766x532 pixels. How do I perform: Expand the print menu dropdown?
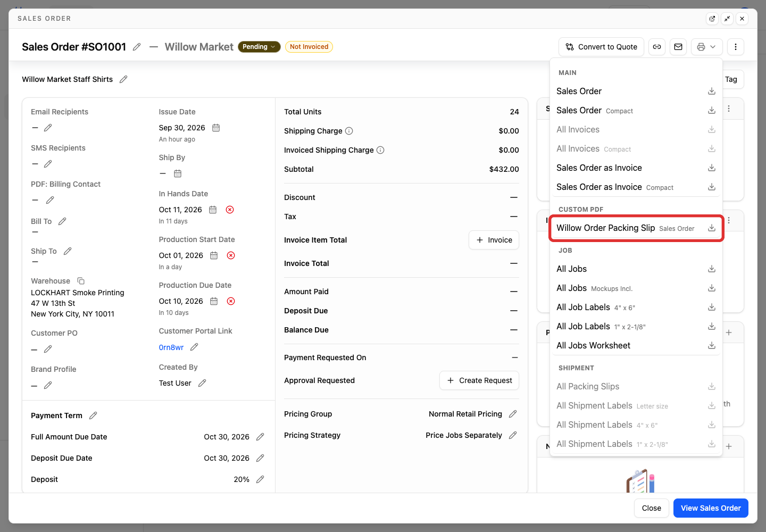pos(707,47)
